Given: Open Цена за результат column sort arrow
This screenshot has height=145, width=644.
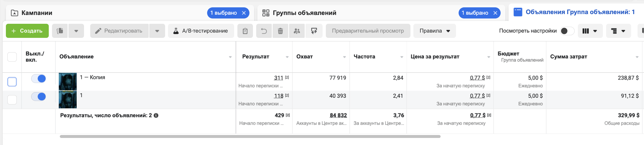Looking at the screenshot, I should point(489,57).
